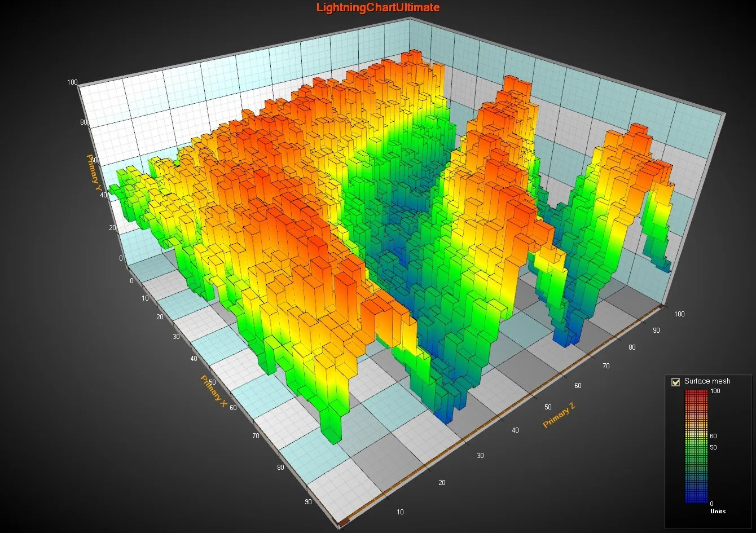The image size is (756, 533).
Task: Click the 50 label on legend scale
Action: tap(713, 447)
